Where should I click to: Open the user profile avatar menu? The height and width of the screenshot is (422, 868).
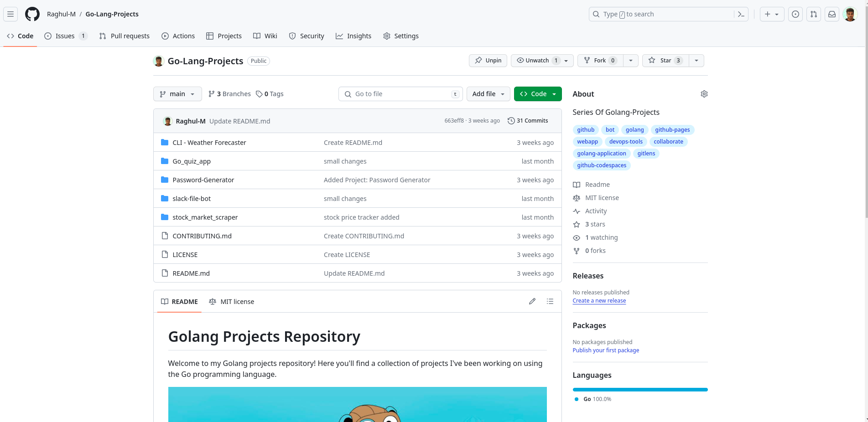(x=850, y=14)
